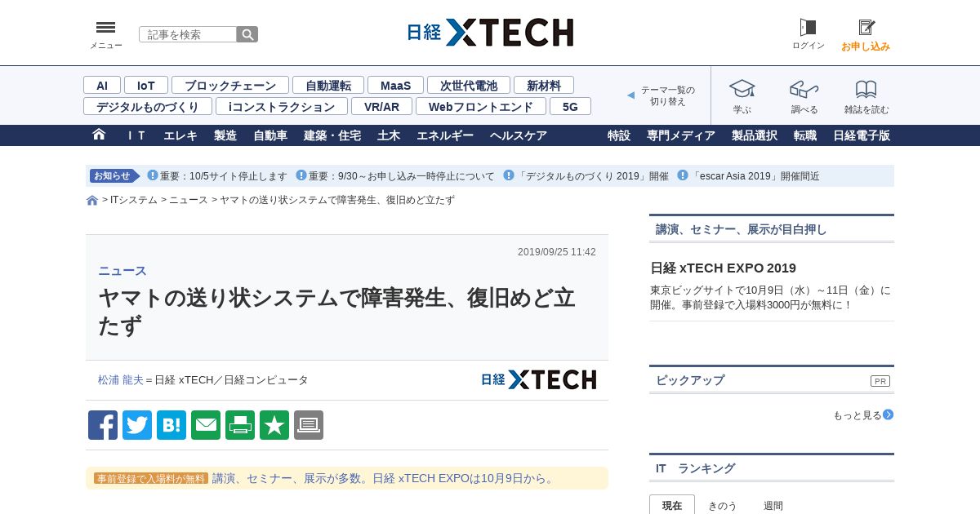Screen dimensions: 980x514
Task: Open the hamburger メニュー icon
Action: (x=105, y=28)
